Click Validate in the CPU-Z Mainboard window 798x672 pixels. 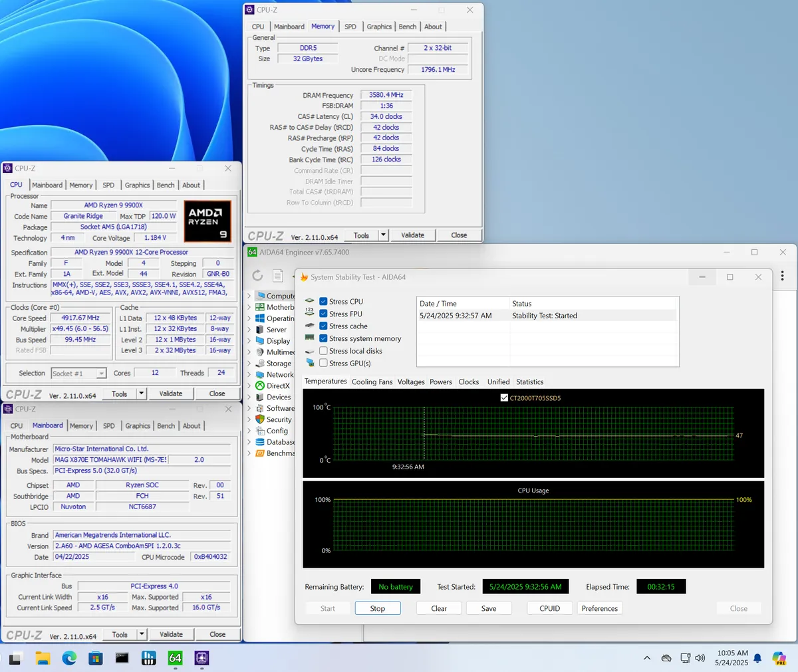click(171, 634)
